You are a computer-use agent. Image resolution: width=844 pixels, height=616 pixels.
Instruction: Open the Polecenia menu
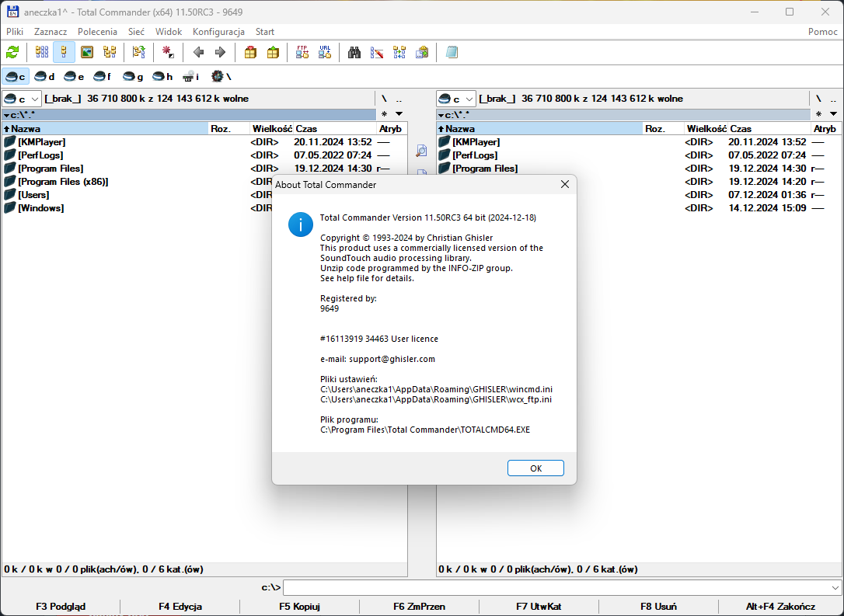tap(97, 32)
